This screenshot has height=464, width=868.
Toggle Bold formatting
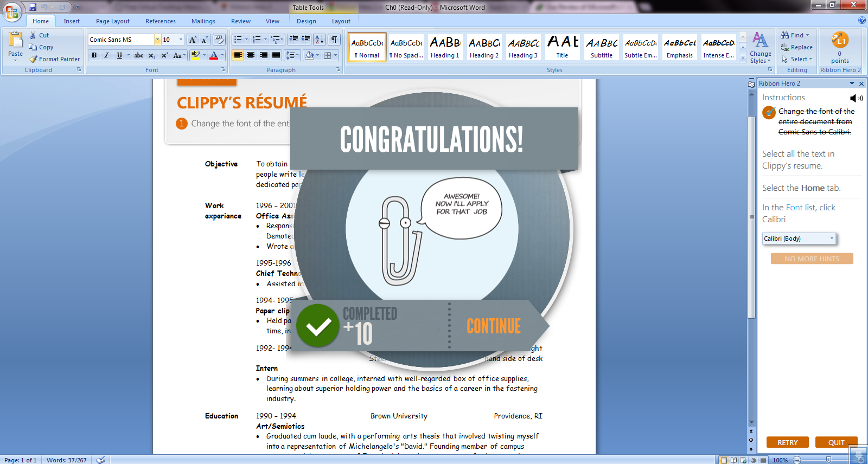(94, 55)
